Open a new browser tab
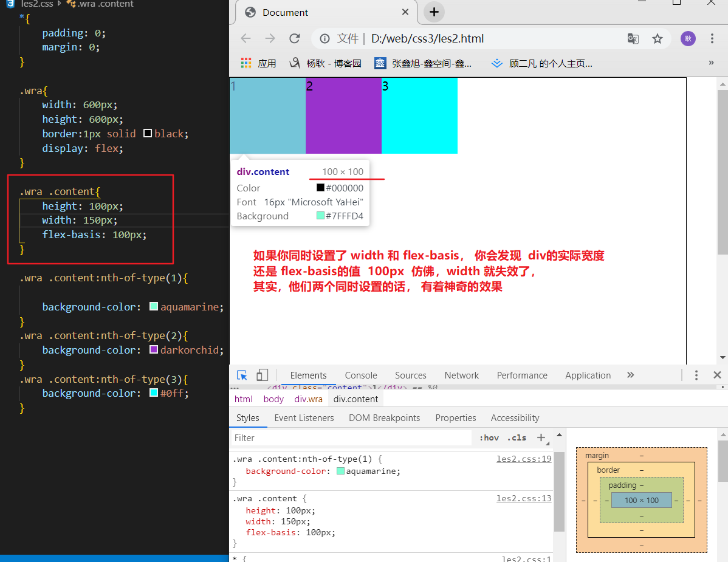This screenshot has width=728, height=562. click(434, 12)
